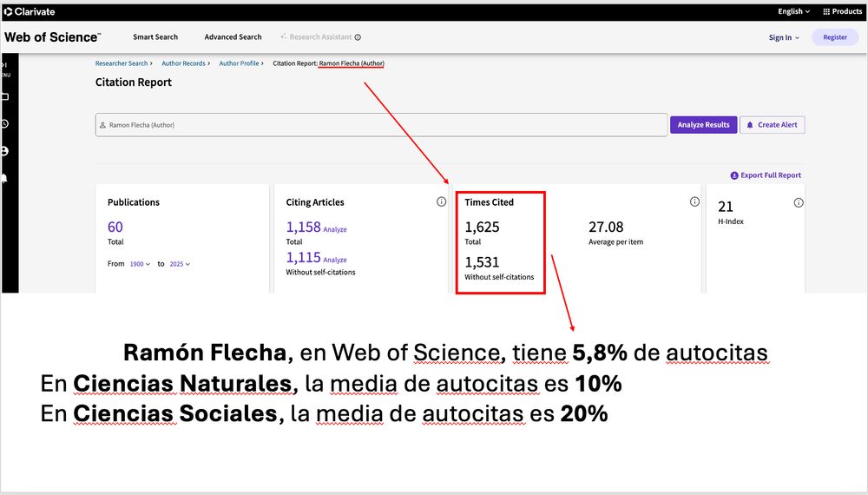This screenshot has width=868, height=495.
Task: Click the Web of Science logo
Action: coord(53,37)
